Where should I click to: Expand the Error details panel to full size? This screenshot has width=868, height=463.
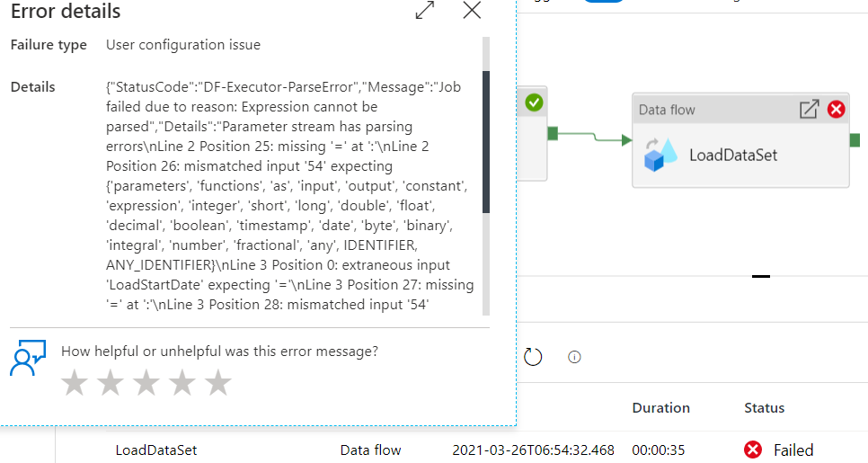425,10
